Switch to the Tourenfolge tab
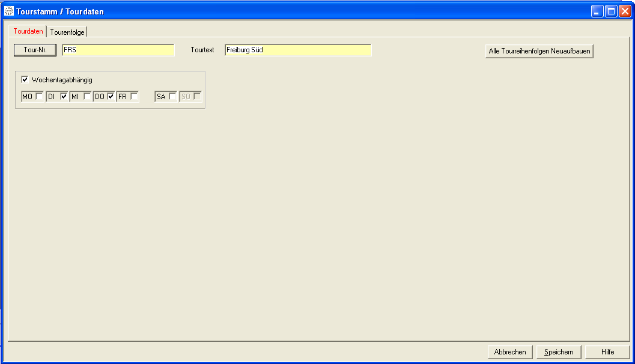 click(x=67, y=32)
